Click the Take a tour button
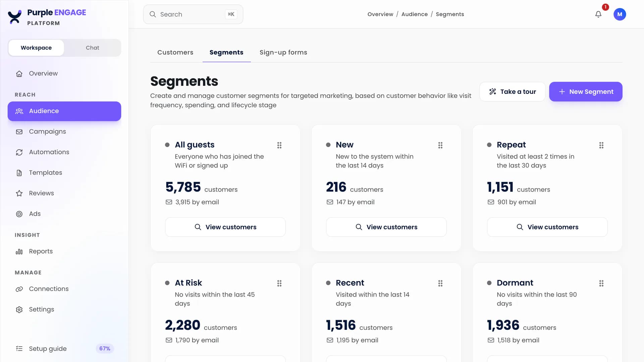The height and width of the screenshot is (362, 644). 512,92
